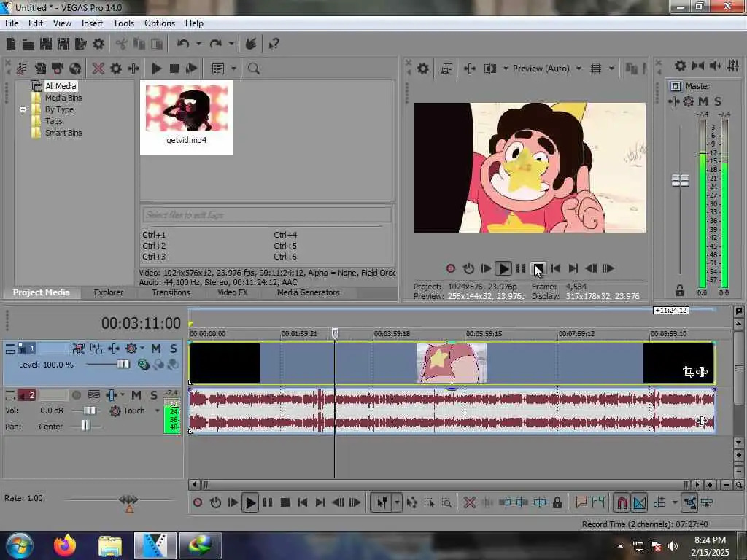Open Redo history dropdown arrow

point(231,44)
